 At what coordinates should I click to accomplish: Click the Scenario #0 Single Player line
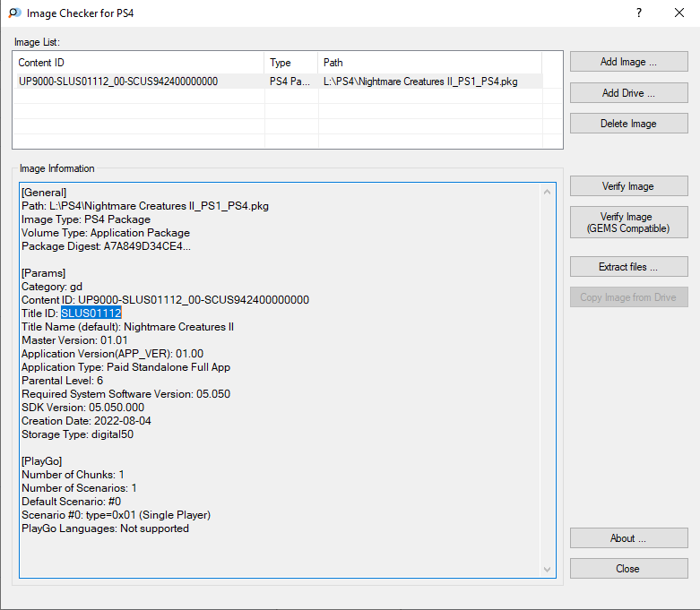pos(117,515)
